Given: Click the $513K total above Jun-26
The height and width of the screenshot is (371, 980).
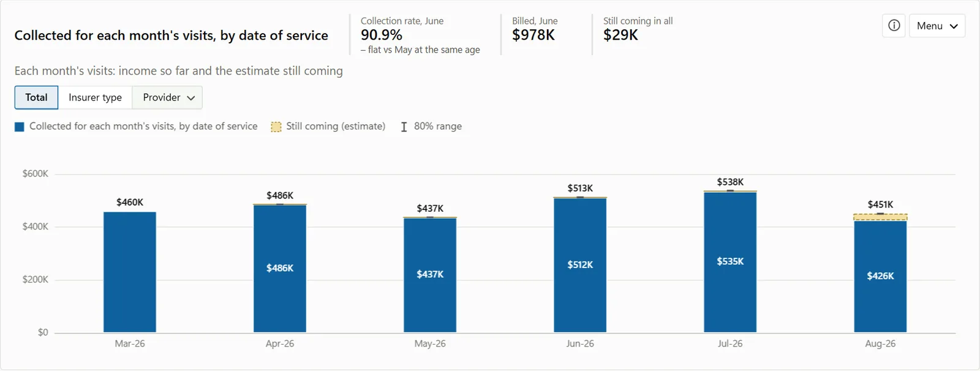Looking at the screenshot, I should [580, 188].
